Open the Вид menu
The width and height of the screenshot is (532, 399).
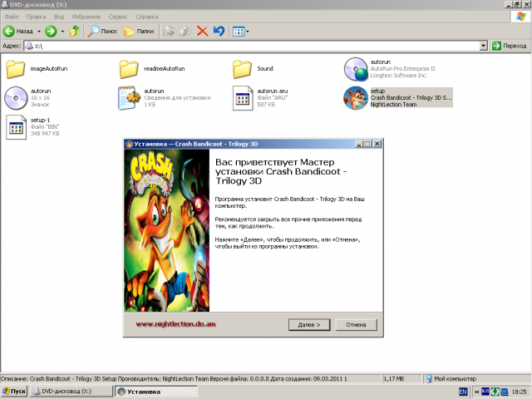pos(59,17)
